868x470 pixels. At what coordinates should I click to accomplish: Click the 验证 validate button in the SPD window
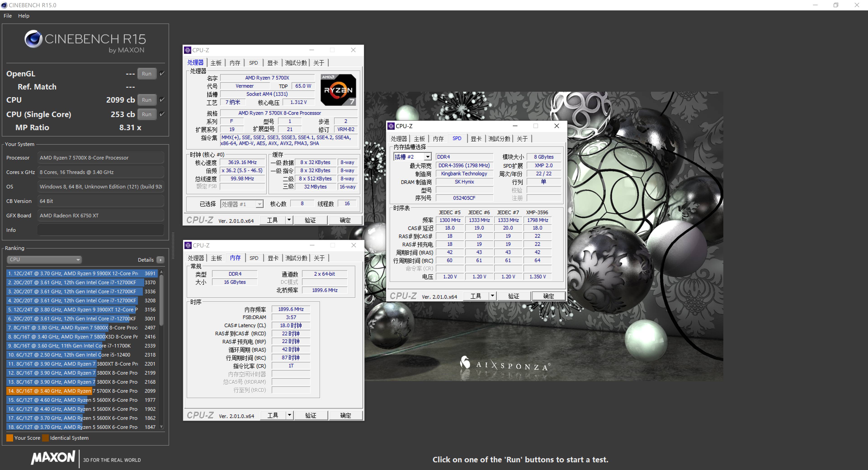pyautogui.click(x=514, y=296)
